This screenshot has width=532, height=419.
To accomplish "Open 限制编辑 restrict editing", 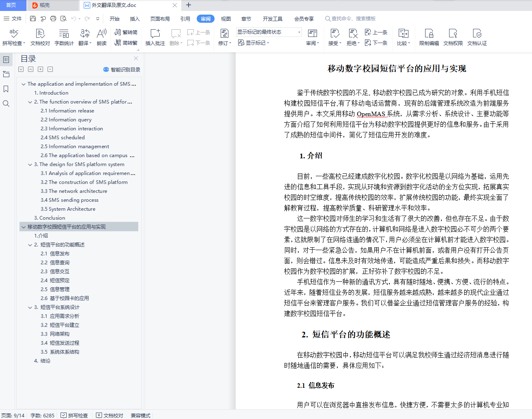I will coord(429,37).
